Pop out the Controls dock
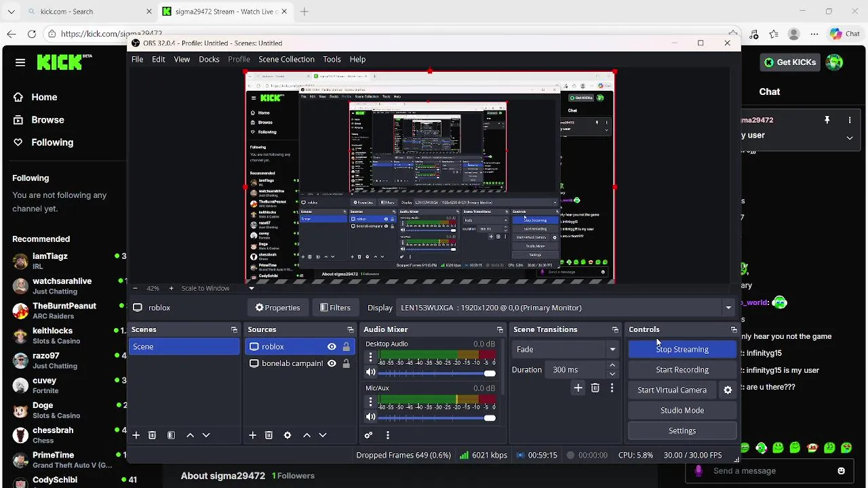Image resolution: width=868 pixels, height=488 pixels. 733,329
